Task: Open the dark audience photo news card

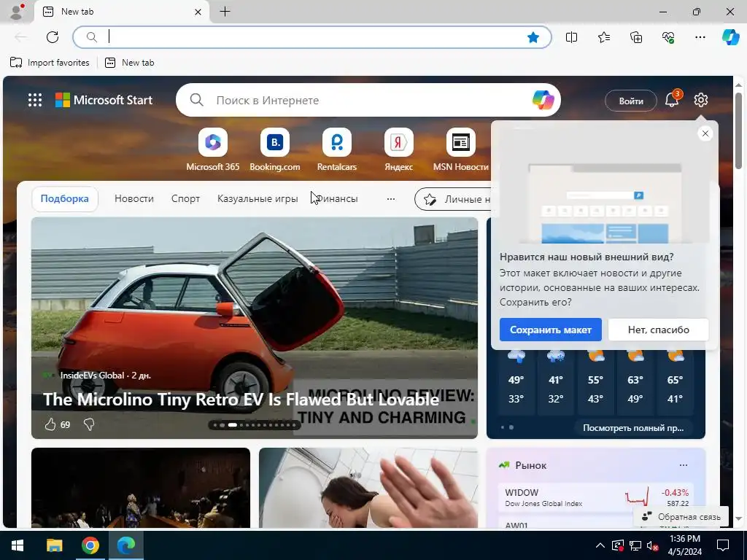Action: (141, 488)
